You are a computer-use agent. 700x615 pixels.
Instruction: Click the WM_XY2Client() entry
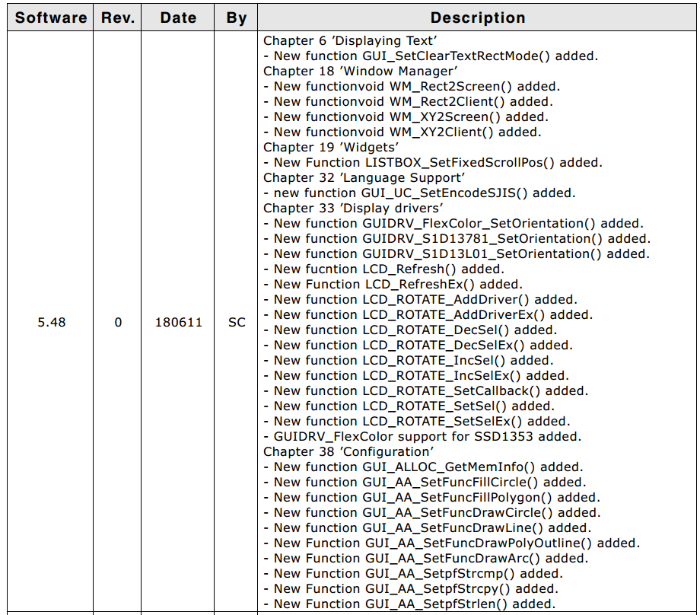(x=402, y=132)
